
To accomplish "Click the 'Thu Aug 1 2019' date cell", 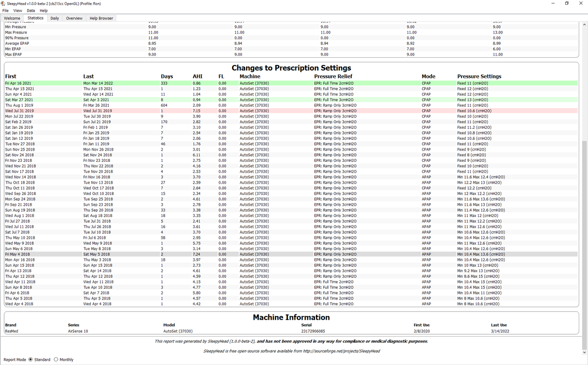I will point(19,105).
